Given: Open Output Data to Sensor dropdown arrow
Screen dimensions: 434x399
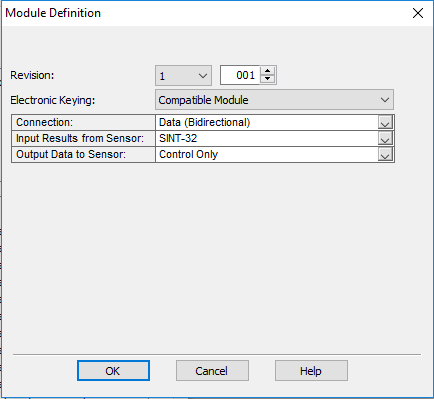Looking at the screenshot, I should coord(385,155).
